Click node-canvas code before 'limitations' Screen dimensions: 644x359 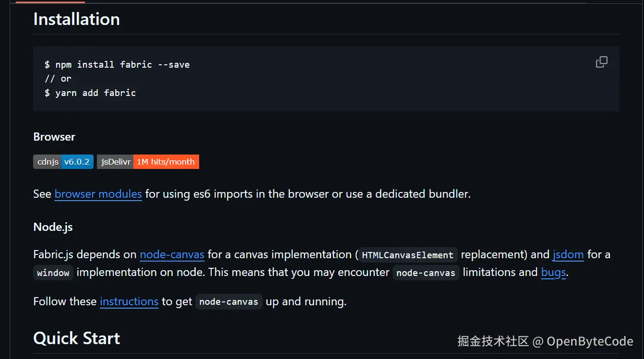pyautogui.click(x=426, y=273)
